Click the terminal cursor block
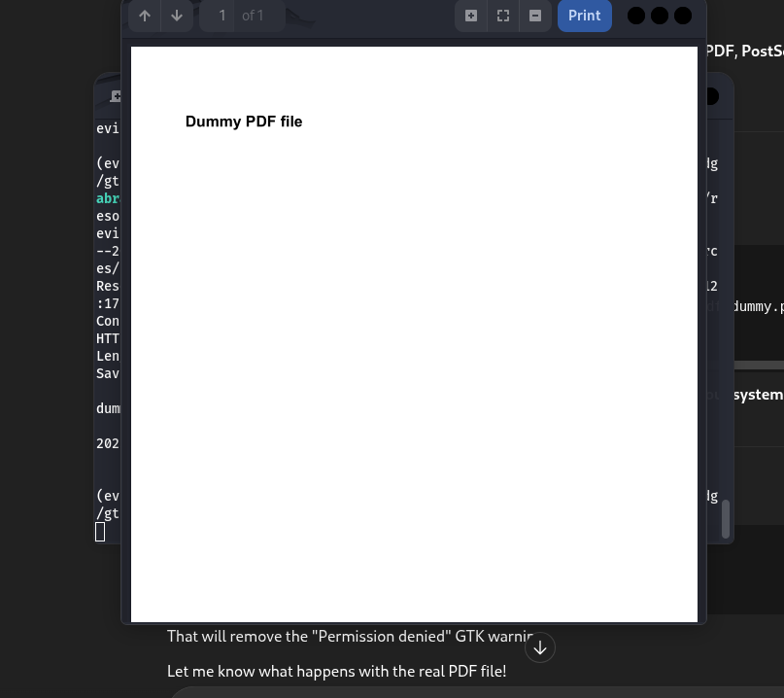 pos(100,532)
